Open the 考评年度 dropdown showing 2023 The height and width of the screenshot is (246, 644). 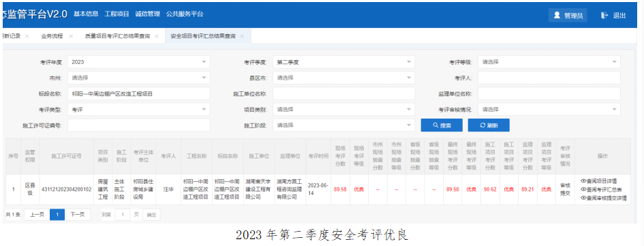pos(139,62)
